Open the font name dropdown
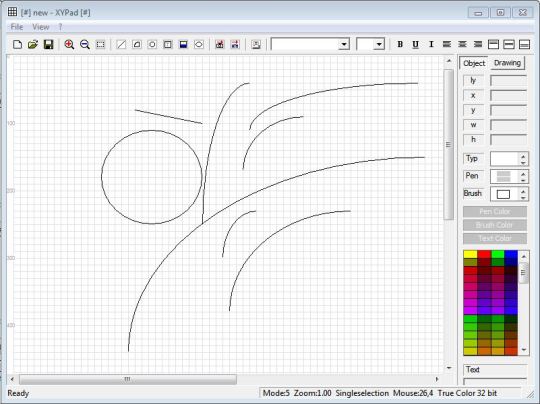540x404 pixels. tap(344, 44)
